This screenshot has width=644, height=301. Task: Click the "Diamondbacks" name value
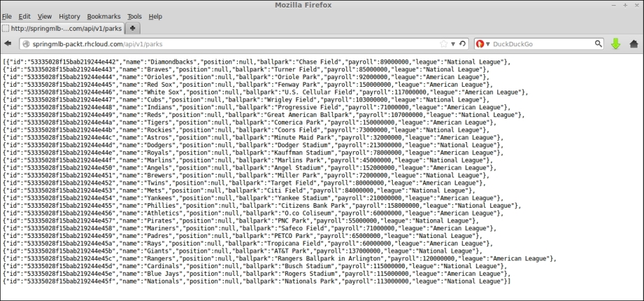coord(172,62)
